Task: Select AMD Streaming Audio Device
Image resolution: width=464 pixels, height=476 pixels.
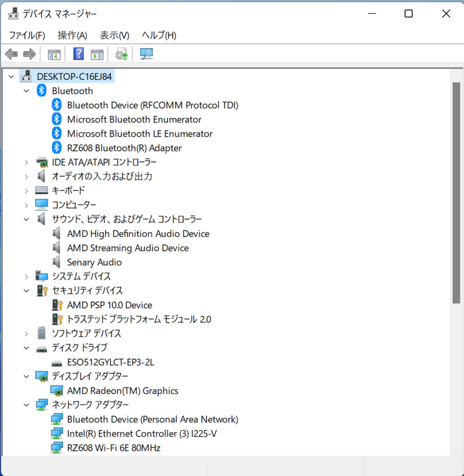Action: (127, 248)
